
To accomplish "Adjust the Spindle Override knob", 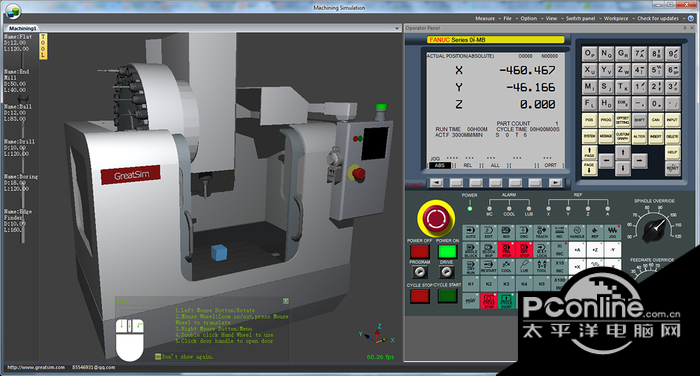I will point(654,228).
